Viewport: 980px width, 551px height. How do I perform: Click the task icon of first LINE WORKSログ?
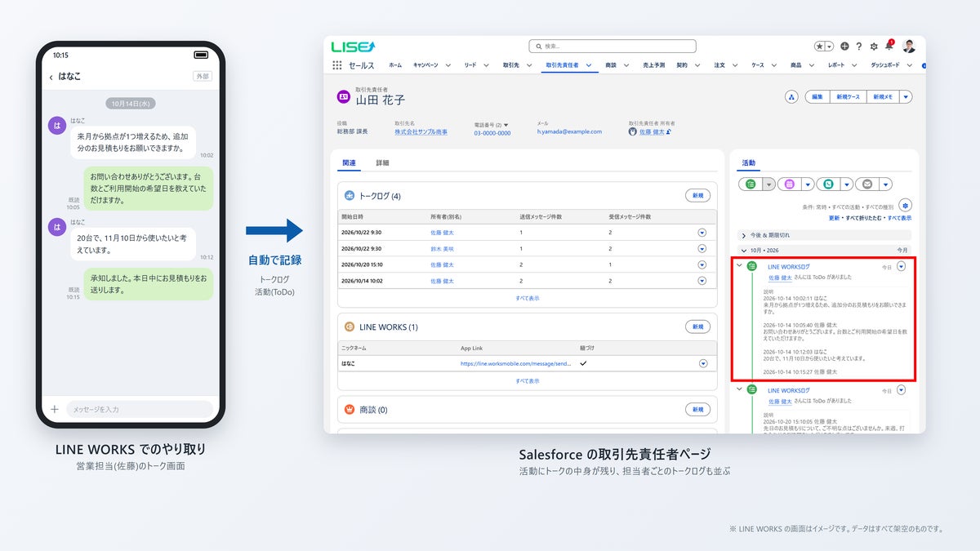752,266
